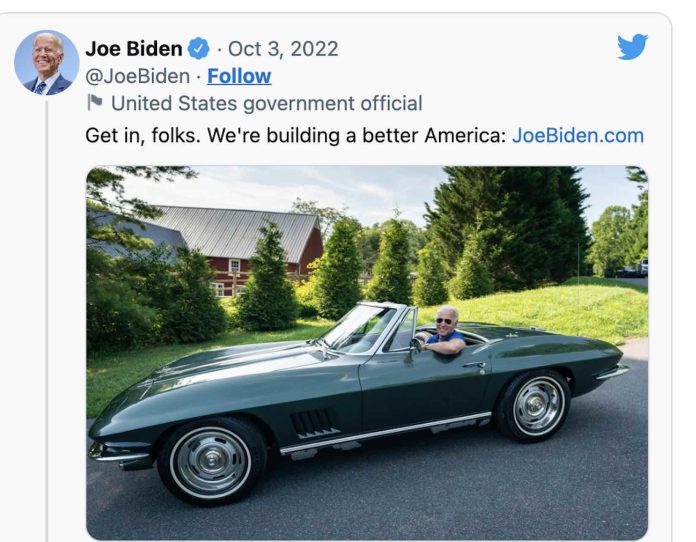Click the Joe Biden display name
This screenshot has height=542, width=696.
(x=133, y=49)
